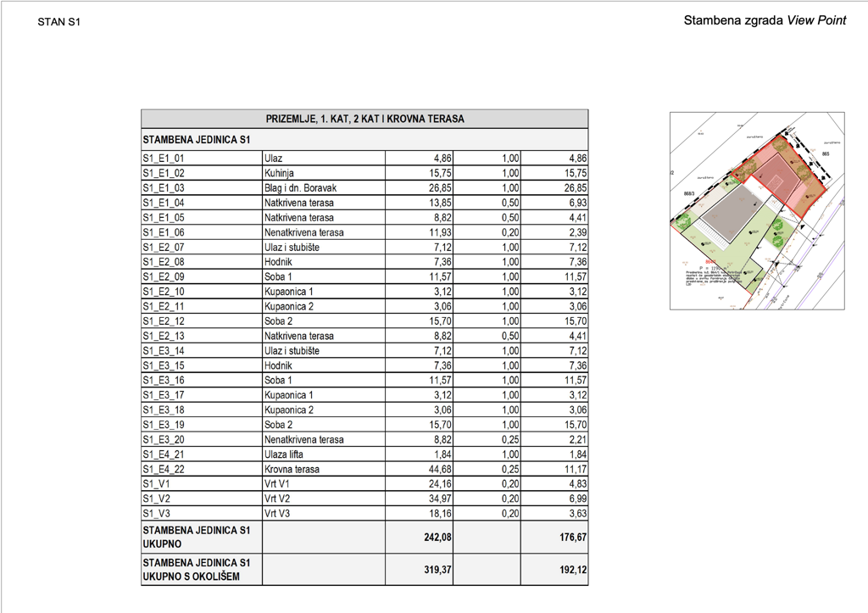The height and width of the screenshot is (613, 868).
Task: Click 'Blag i dn. Boravak' cell
Action: (x=324, y=187)
